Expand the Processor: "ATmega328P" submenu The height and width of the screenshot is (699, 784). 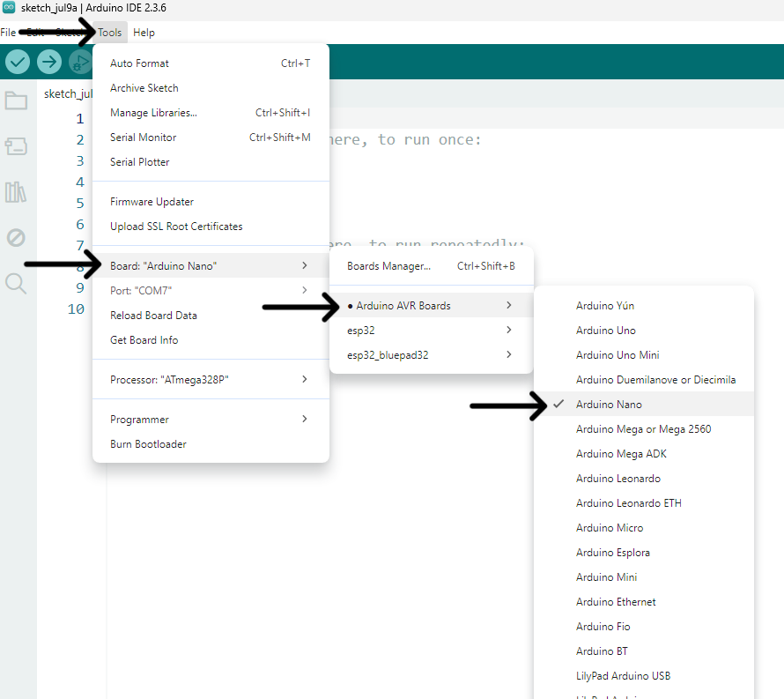coord(211,380)
